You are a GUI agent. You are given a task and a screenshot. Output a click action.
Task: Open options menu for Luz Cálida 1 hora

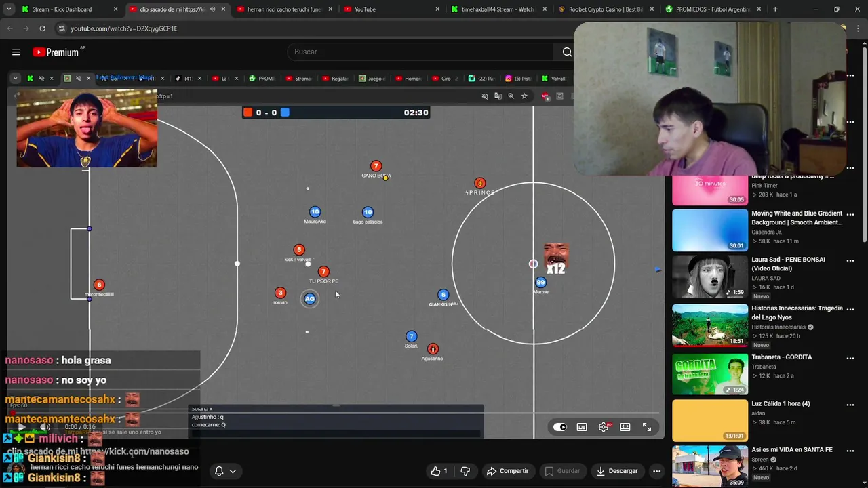pos(850,405)
